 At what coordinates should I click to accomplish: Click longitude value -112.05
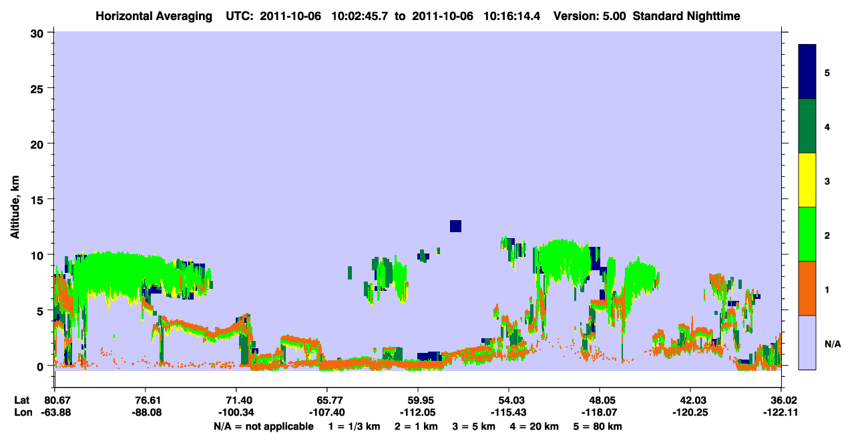pyautogui.click(x=417, y=413)
